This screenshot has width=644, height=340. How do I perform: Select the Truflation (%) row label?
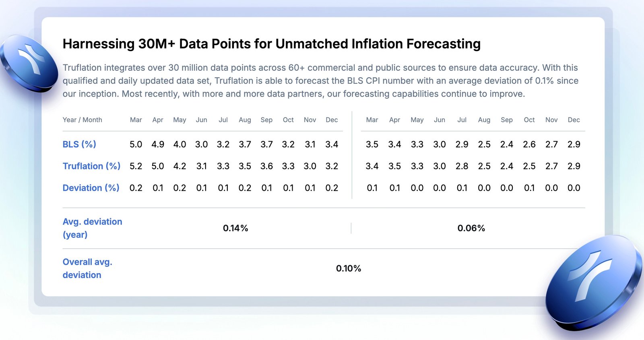pos(91,166)
